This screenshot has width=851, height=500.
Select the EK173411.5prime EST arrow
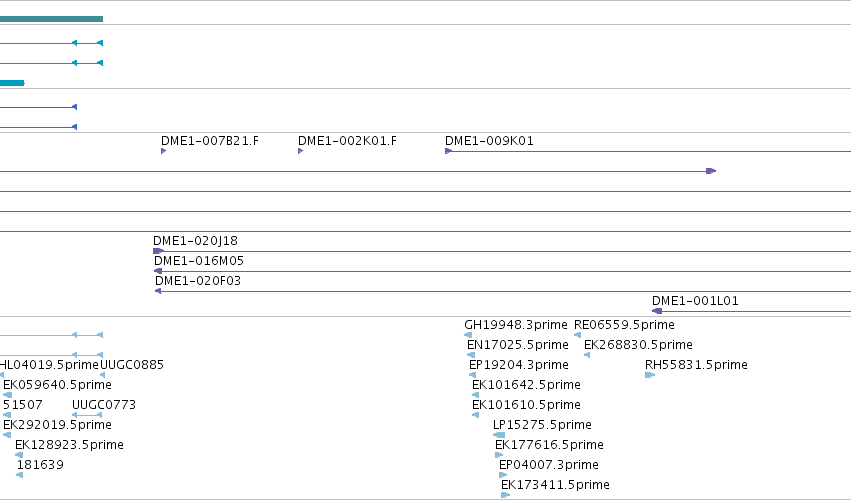[505, 495]
